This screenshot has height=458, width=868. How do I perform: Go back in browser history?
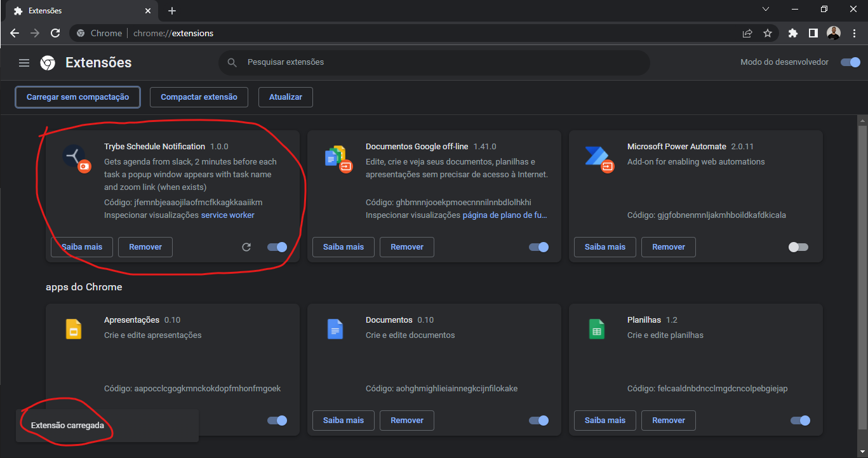tap(15, 33)
